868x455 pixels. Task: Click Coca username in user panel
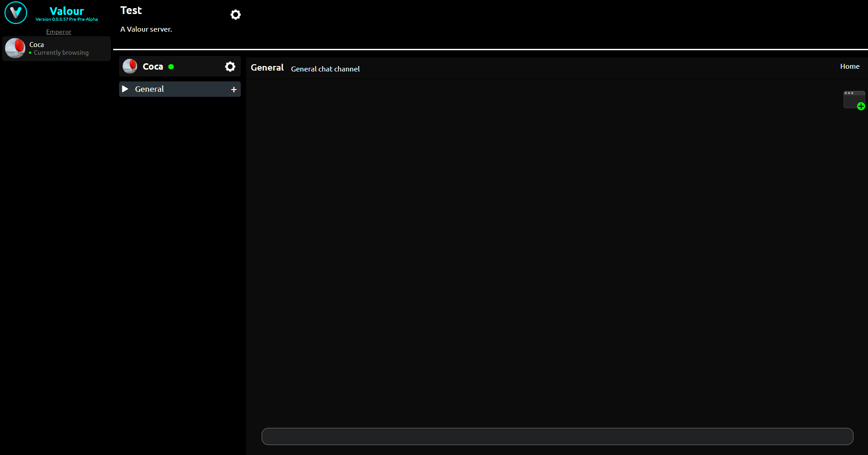153,66
